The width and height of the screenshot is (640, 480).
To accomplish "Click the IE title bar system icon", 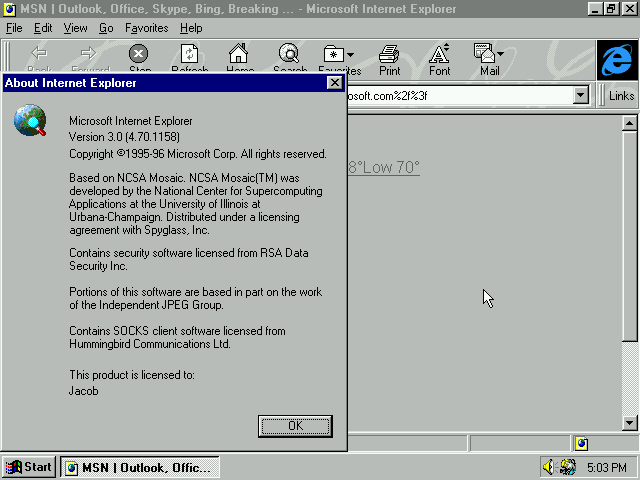I will coord(9,9).
